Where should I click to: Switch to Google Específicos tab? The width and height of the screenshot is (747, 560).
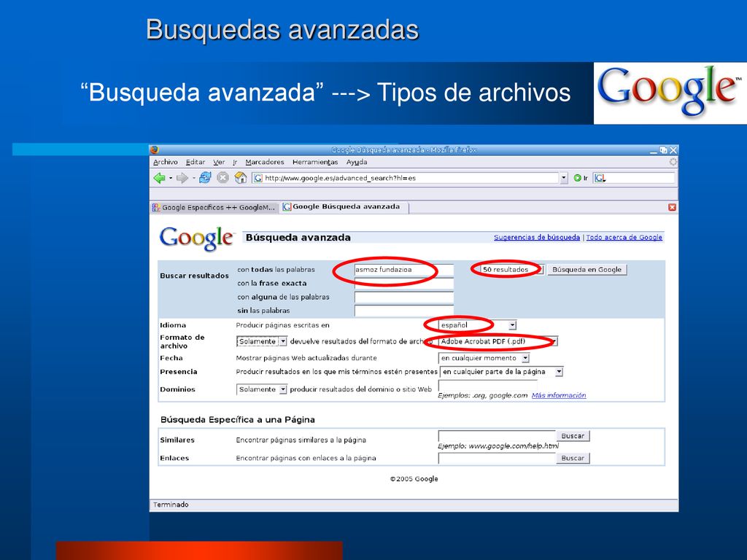pyautogui.click(x=214, y=208)
